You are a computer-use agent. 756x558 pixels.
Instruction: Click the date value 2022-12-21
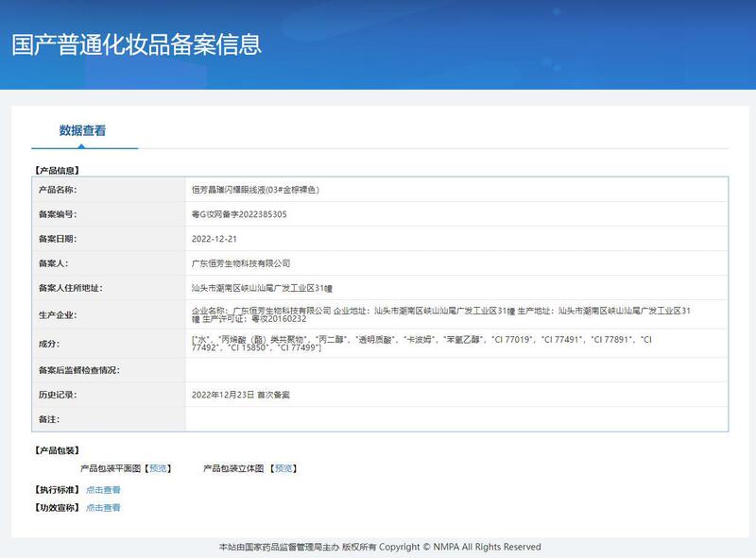click(215, 239)
